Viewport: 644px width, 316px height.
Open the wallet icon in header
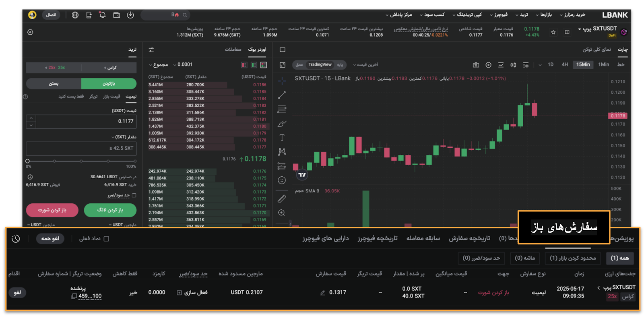(117, 15)
